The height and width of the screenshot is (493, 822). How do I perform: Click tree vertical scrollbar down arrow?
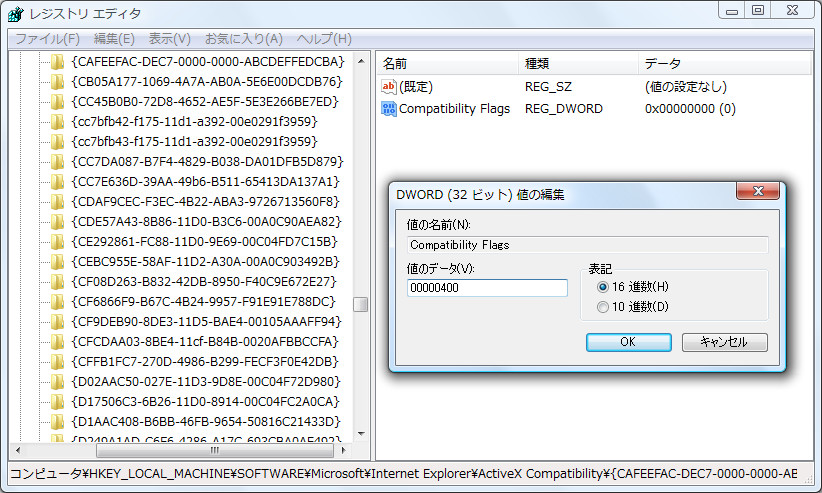pyautogui.click(x=361, y=434)
